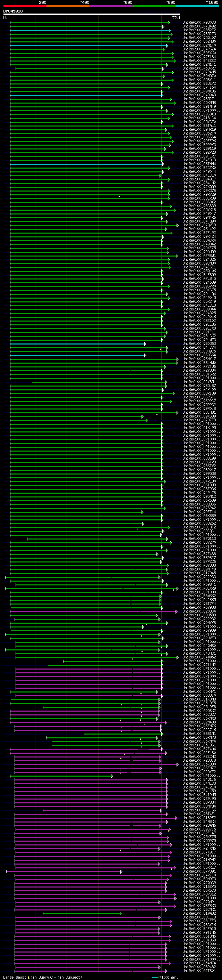This screenshot has height=980, width=222.
Task: Select hit label UniRef100_C1BRE2
Action: (199, 818)
